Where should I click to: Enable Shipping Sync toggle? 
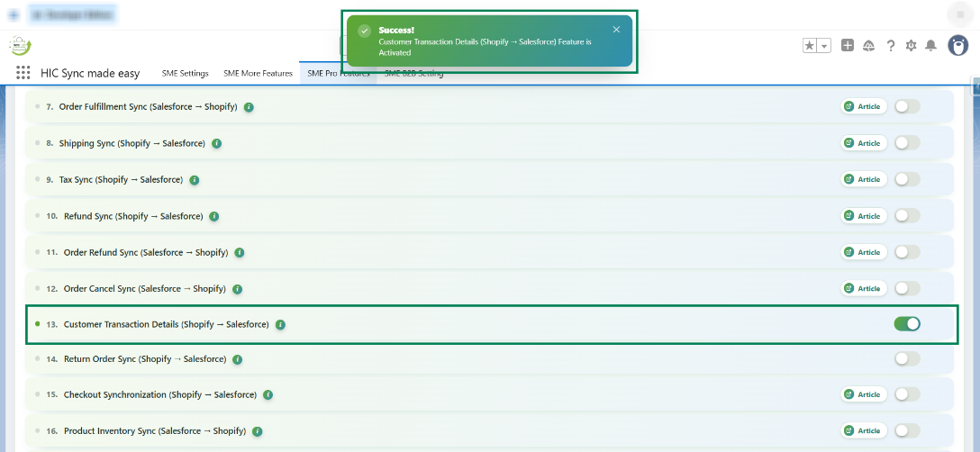[907, 143]
